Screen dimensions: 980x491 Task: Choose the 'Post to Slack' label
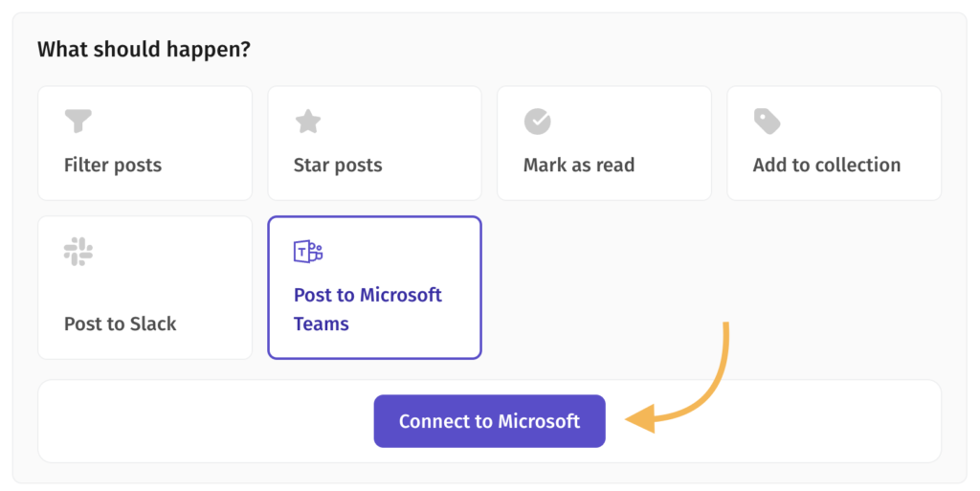click(120, 324)
